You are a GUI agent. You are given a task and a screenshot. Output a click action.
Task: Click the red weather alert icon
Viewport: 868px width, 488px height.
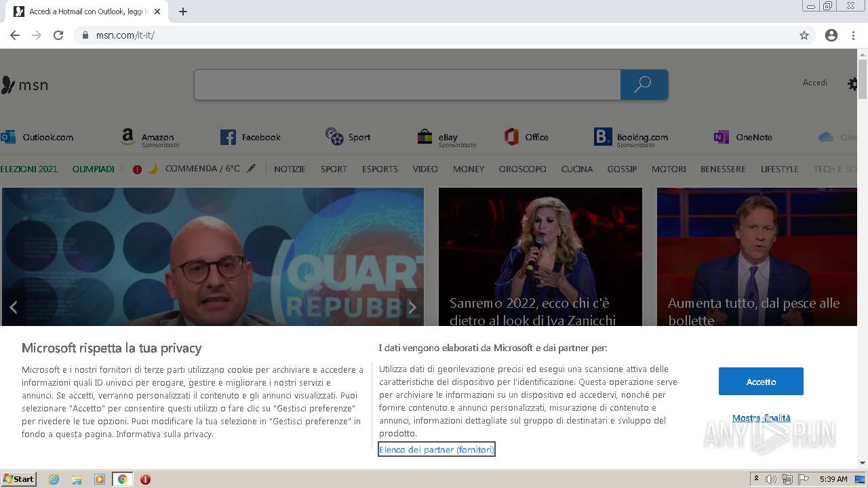click(137, 169)
